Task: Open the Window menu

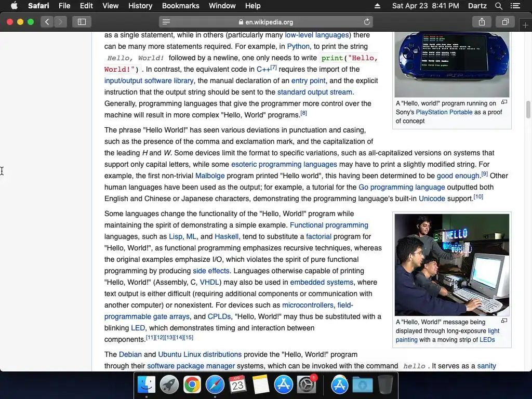Action: pos(222,6)
